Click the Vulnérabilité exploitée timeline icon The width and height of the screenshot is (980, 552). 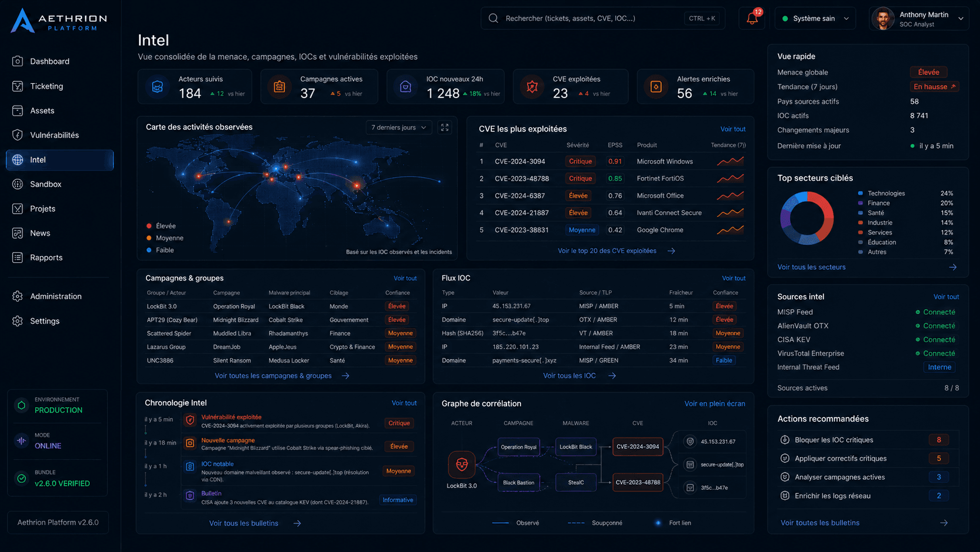click(x=190, y=420)
